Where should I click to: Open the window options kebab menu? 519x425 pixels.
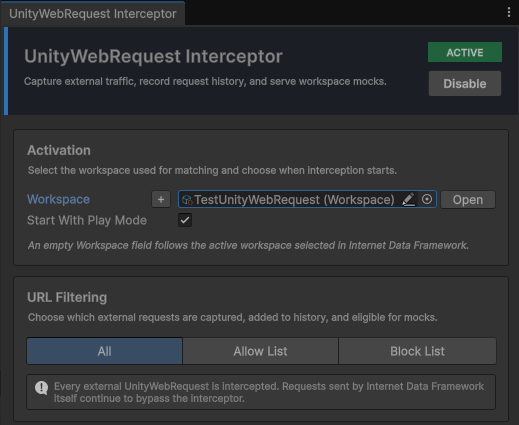508,12
